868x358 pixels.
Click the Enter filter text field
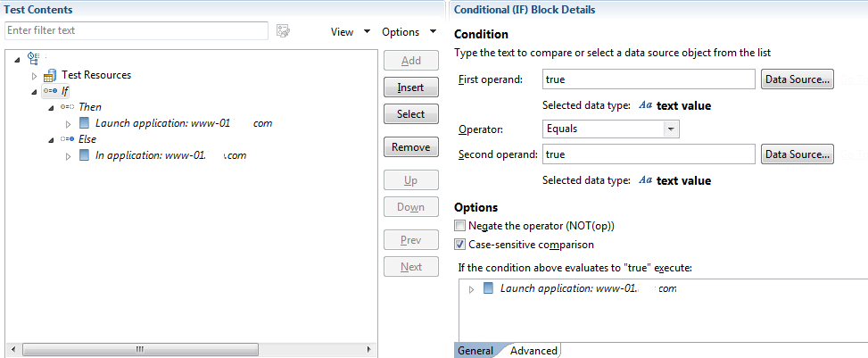[136, 30]
